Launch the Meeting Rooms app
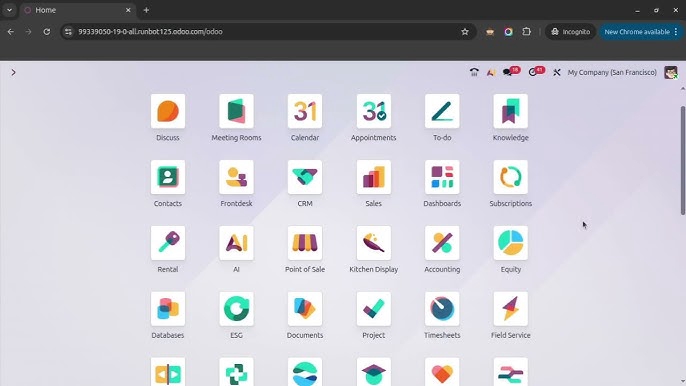This screenshot has height=386, width=686. pyautogui.click(x=236, y=111)
